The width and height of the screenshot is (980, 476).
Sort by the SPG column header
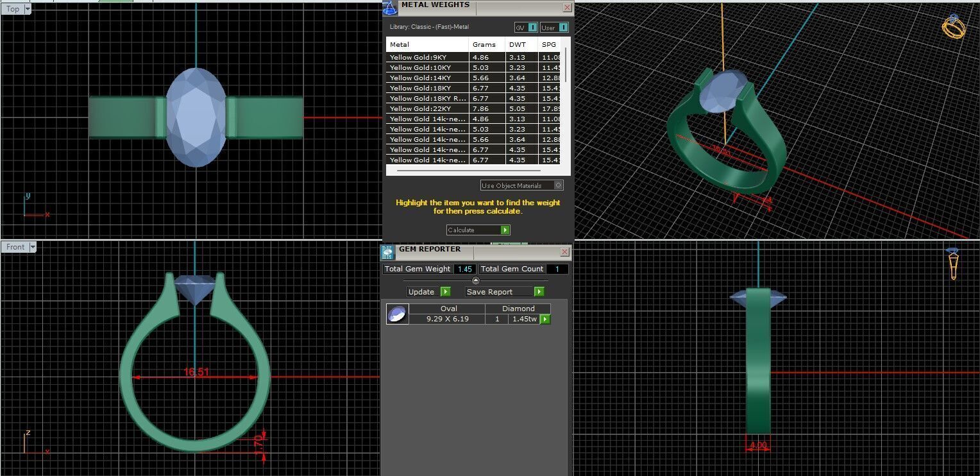[550, 44]
